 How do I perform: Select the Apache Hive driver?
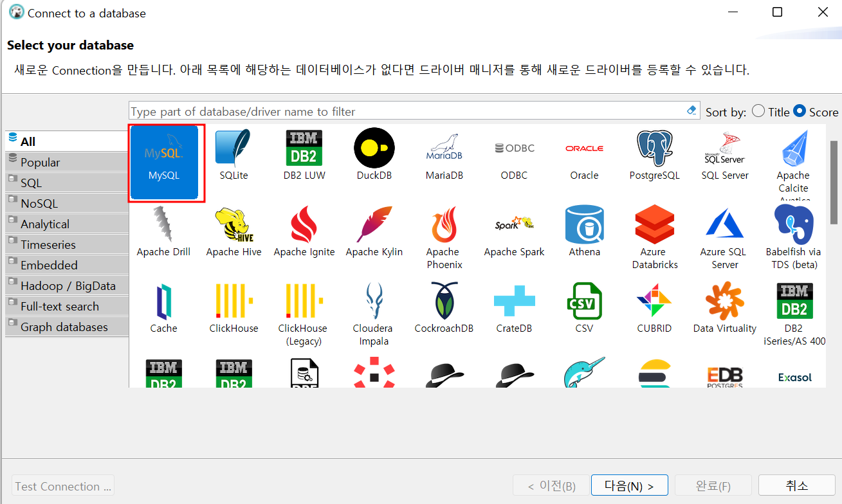233,231
